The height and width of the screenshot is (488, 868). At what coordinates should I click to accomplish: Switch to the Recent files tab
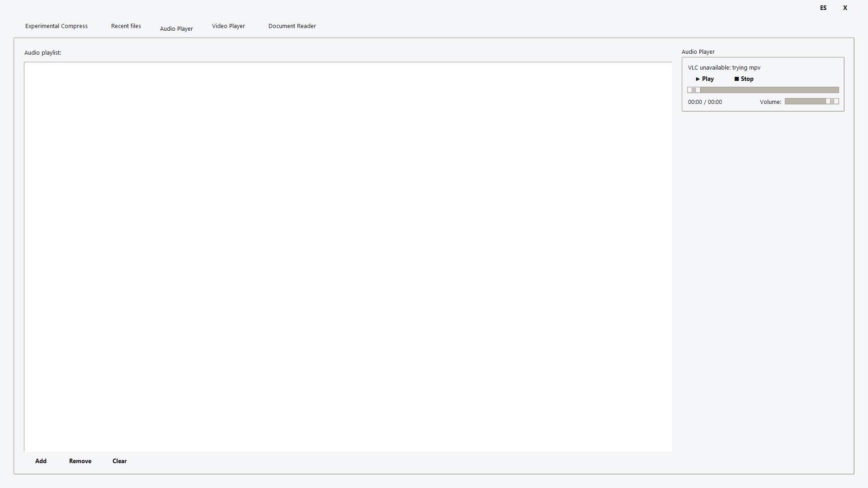point(126,26)
